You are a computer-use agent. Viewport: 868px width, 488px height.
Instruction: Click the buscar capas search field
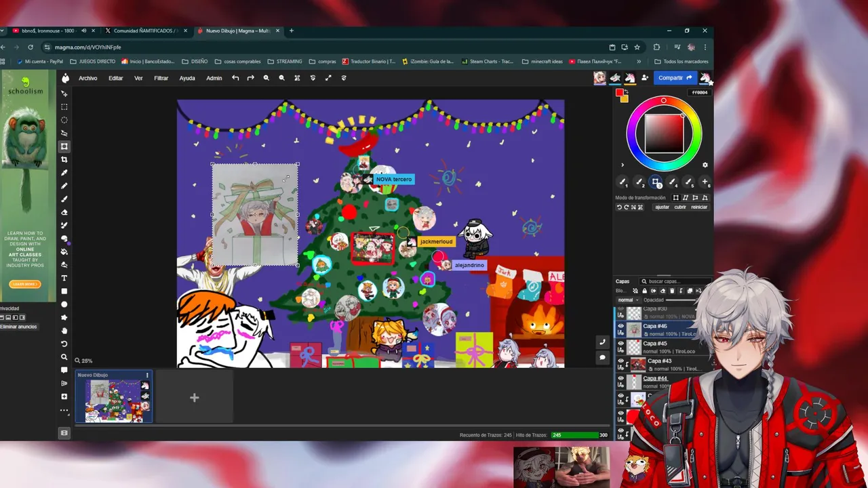coord(671,281)
